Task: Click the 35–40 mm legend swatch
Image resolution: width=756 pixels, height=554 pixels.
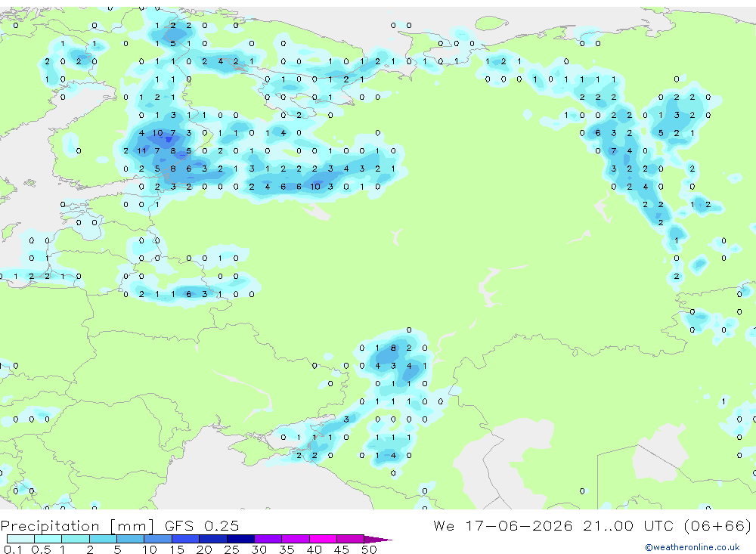Action: (x=295, y=539)
